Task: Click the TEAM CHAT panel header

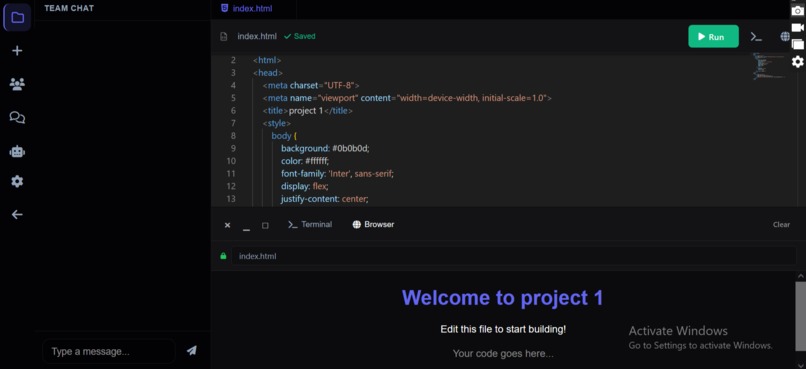Action: [x=69, y=8]
